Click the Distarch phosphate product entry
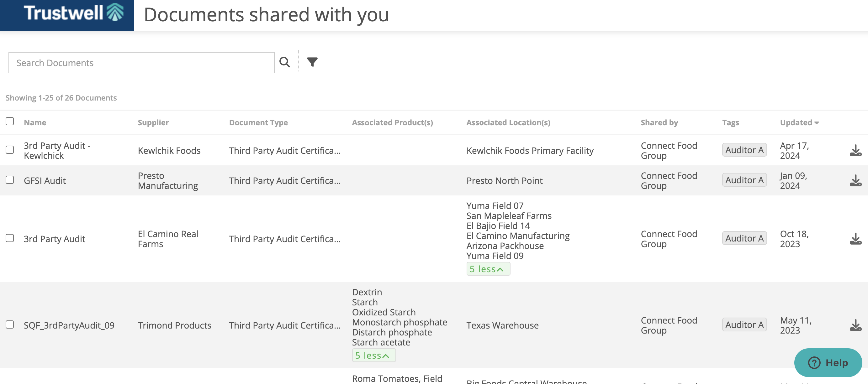 [x=392, y=333]
